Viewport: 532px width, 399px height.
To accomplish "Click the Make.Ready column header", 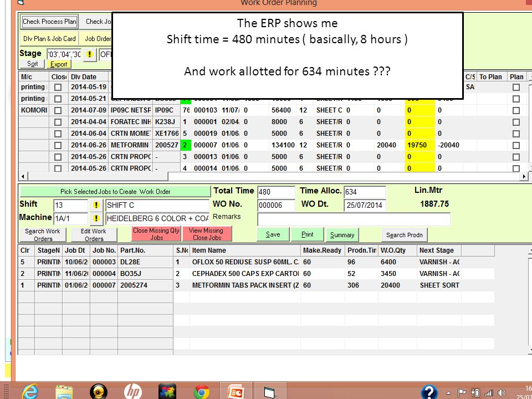I will coord(323,250).
